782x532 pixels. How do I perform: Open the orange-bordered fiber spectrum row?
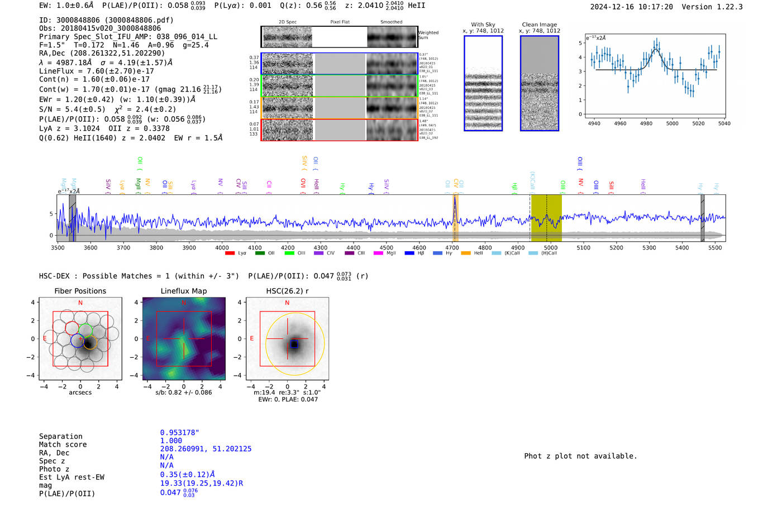[x=339, y=108]
